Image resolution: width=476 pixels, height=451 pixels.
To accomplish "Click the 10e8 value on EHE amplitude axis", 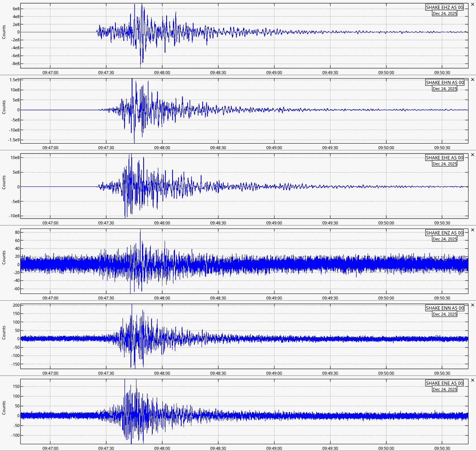I will [15, 157].
